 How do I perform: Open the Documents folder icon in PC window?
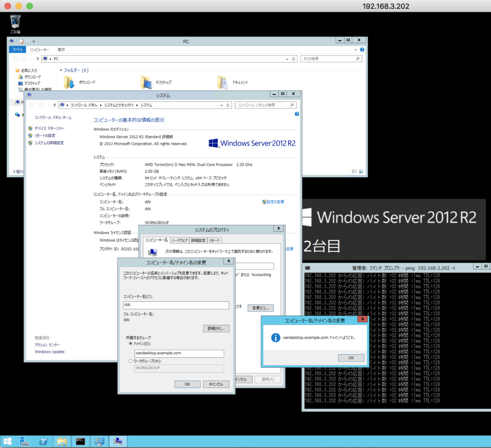222,82
